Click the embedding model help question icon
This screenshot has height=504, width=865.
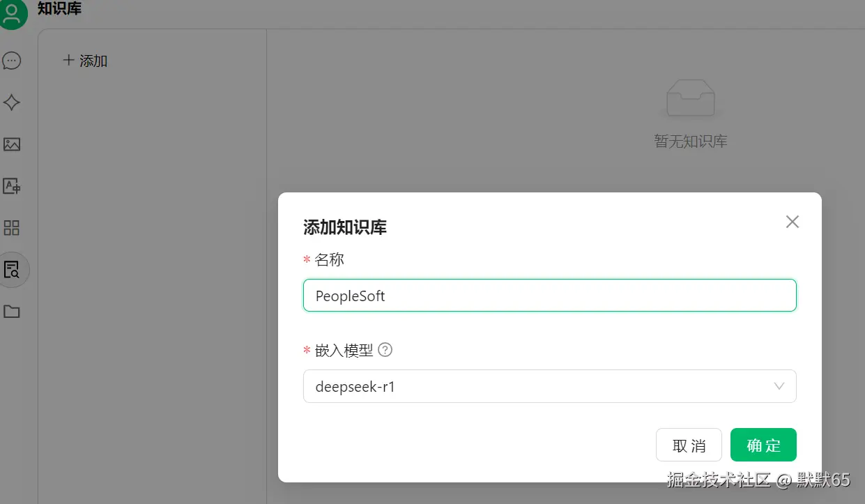click(385, 350)
